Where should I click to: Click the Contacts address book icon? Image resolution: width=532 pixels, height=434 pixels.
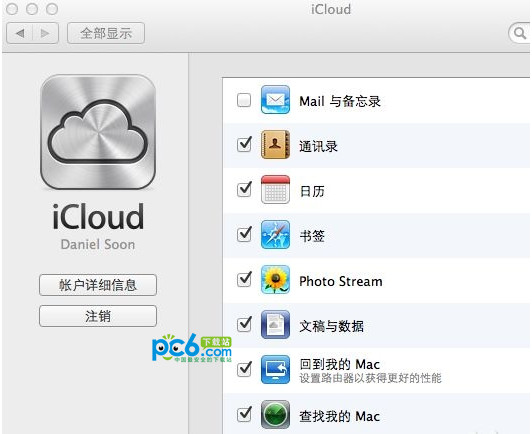275,145
